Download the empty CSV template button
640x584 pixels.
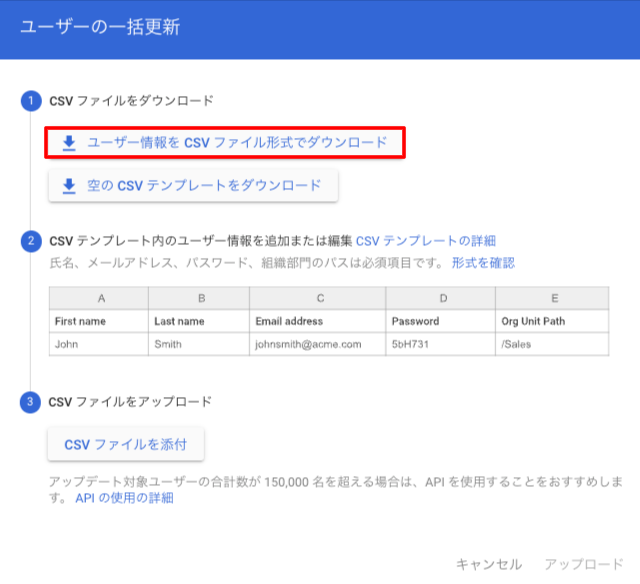point(193,186)
